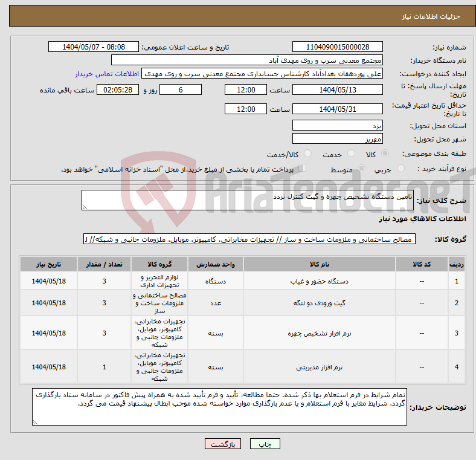Click the گروه کالا field
The height and width of the screenshot is (460, 476).
pyautogui.click(x=249, y=239)
